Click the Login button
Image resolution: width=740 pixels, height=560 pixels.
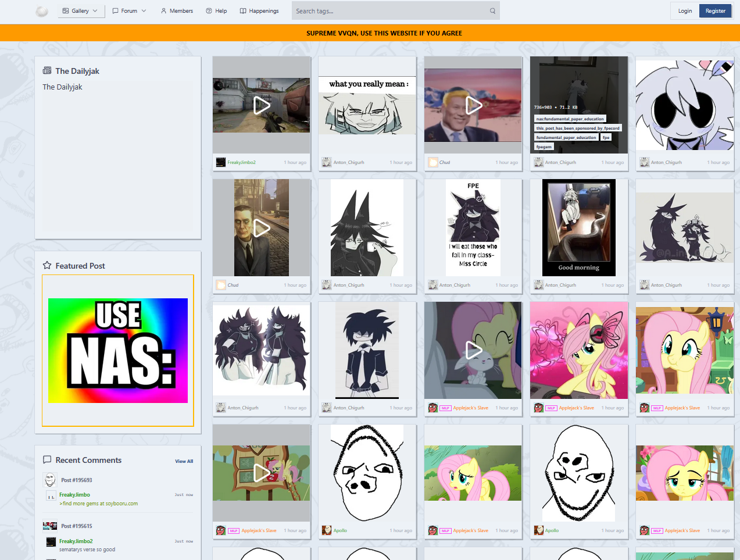(x=685, y=11)
